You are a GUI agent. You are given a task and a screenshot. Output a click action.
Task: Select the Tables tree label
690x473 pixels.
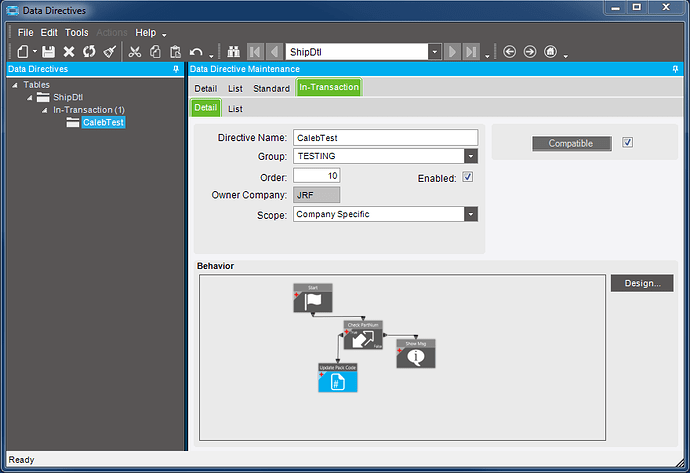pyautogui.click(x=37, y=84)
